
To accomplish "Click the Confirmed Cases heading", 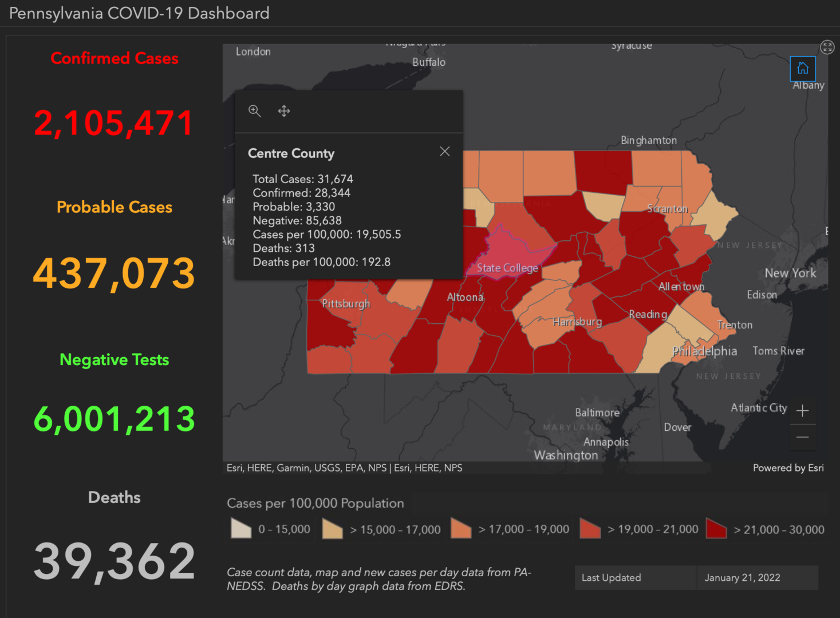I will (115, 58).
